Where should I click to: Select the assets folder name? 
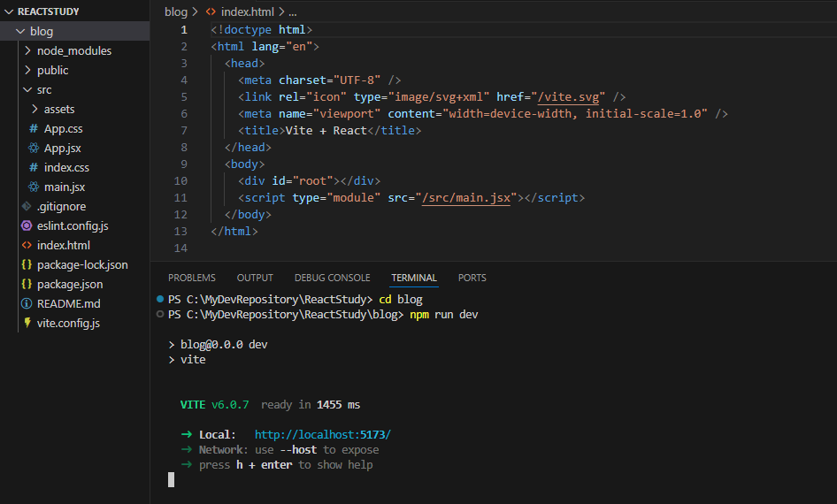[x=59, y=110]
